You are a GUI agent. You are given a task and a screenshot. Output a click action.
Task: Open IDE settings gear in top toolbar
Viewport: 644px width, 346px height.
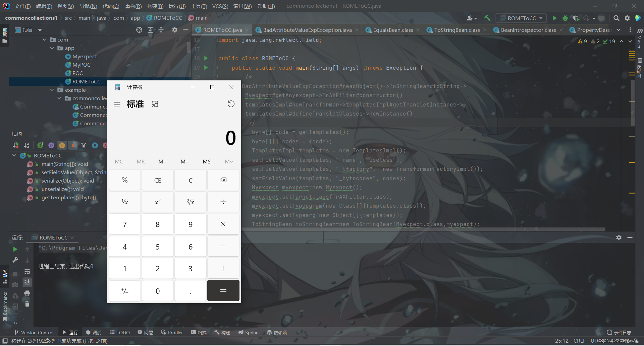[x=627, y=18]
